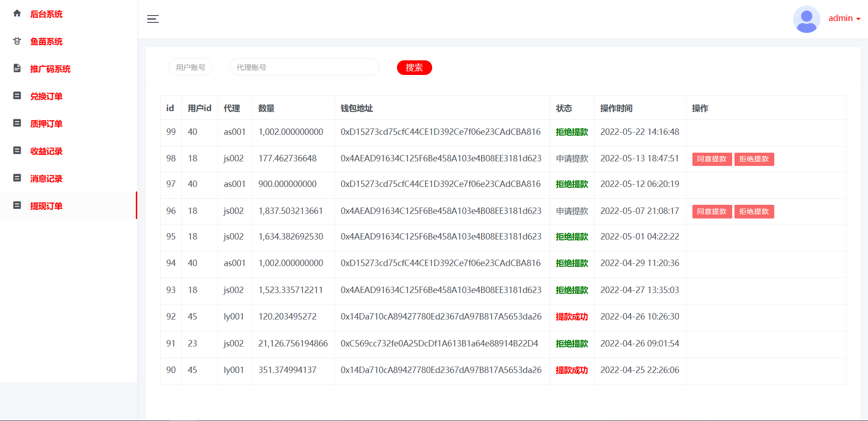Open the 鱼苗系统 menu item

[46, 42]
